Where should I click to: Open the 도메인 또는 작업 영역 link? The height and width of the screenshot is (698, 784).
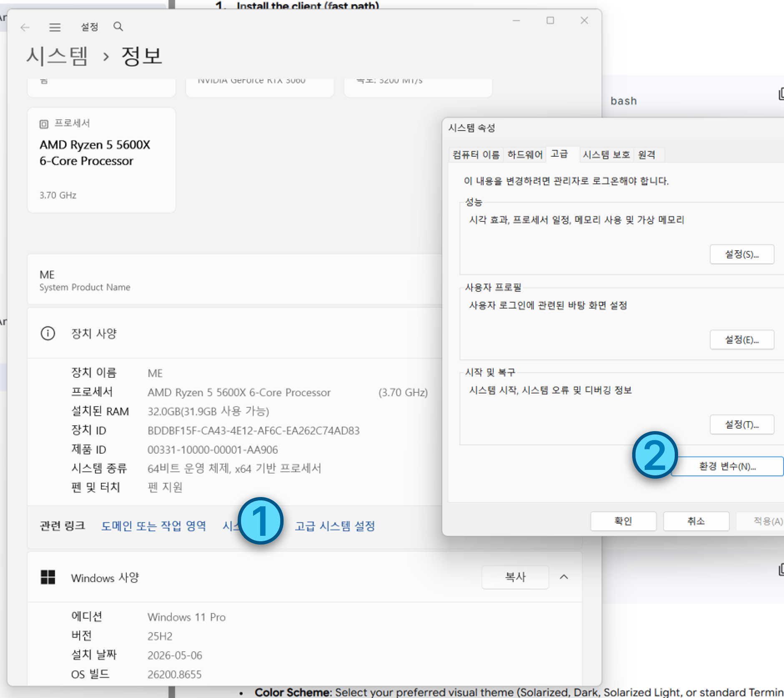153,526
